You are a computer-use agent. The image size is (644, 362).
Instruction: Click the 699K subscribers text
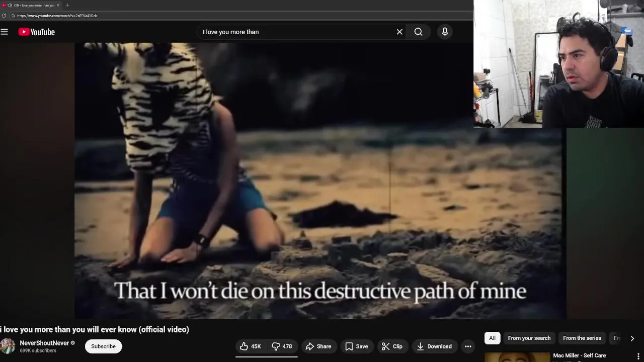[38, 350]
